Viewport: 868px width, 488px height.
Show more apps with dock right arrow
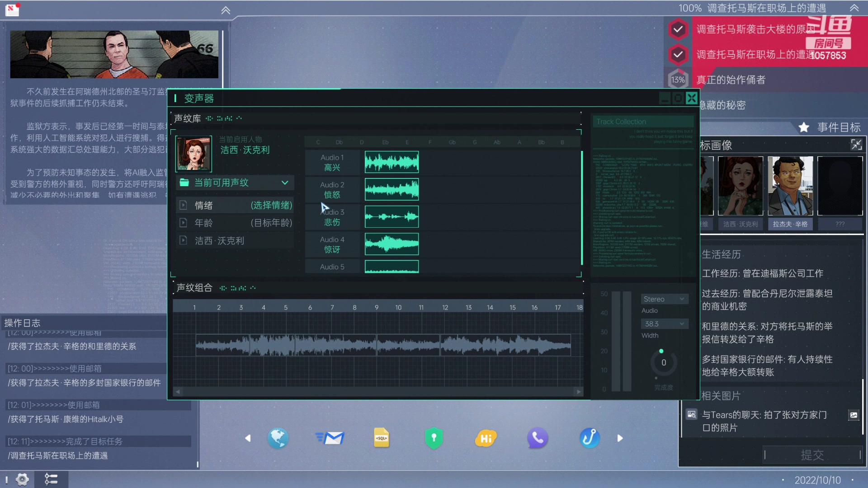(x=620, y=438)
